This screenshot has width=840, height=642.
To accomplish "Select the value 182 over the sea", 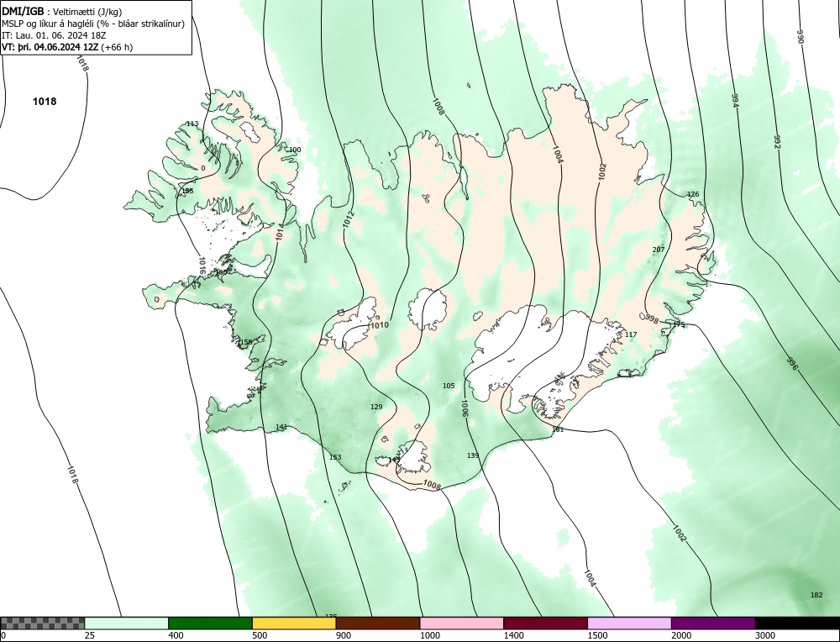I will click(816, 595).
